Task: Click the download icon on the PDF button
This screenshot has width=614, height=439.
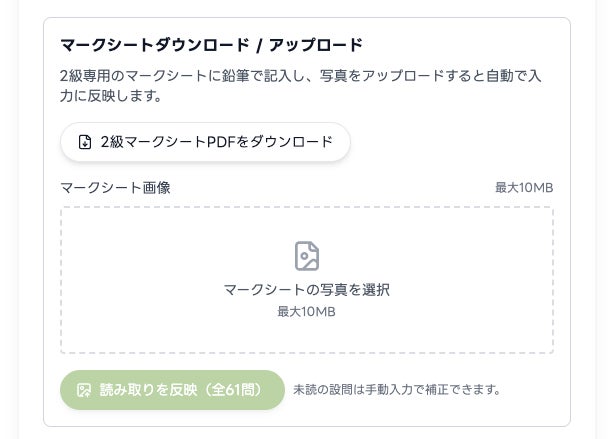Action: 85,142
